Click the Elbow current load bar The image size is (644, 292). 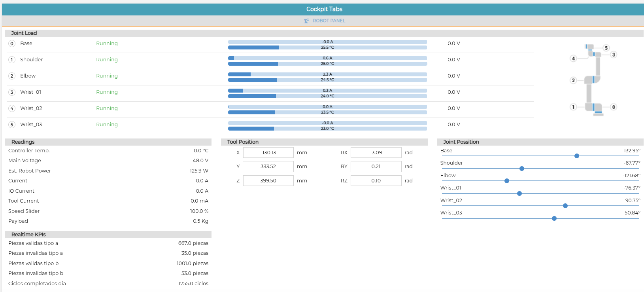327,74
